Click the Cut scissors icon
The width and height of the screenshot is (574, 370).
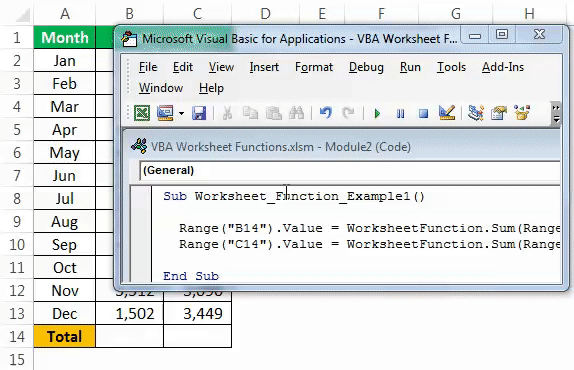click(x=227, y=113)
